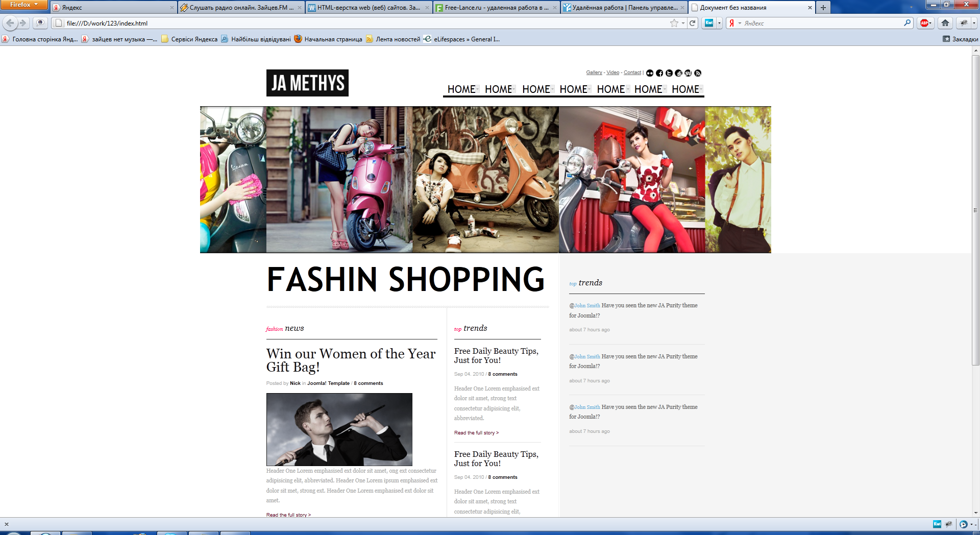
Task: Open the Yandex search engine selector dropdown
Action: (x=740, y=23)
